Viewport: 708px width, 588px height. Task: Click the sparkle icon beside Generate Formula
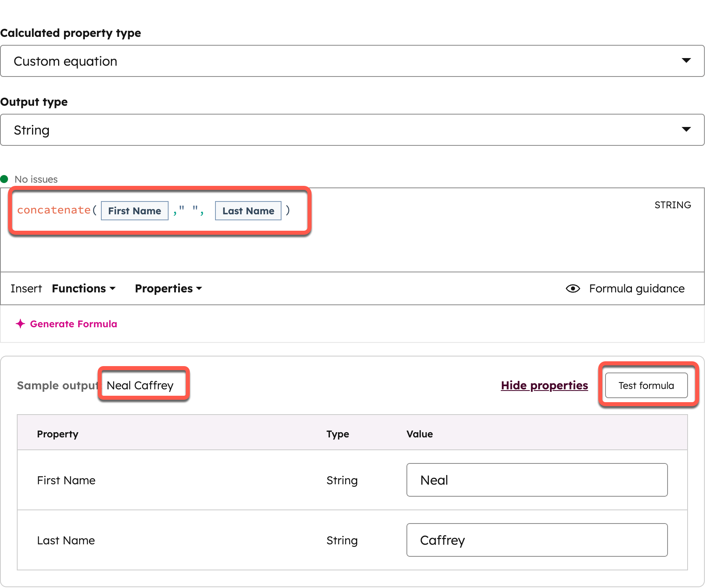pyautogui.click(x=20, y=324)
